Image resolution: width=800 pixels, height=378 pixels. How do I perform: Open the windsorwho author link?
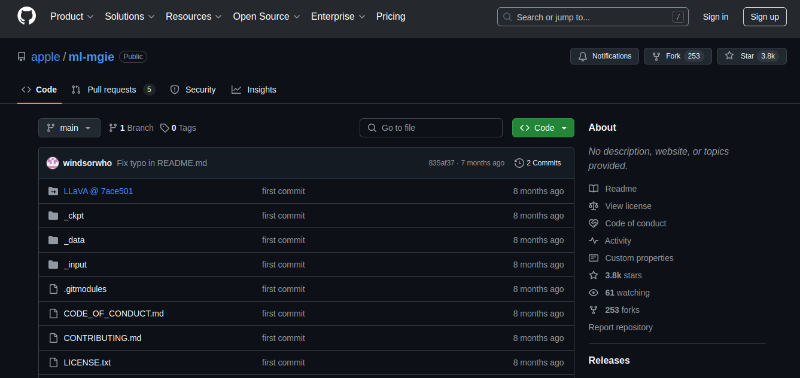click(87, 163)
